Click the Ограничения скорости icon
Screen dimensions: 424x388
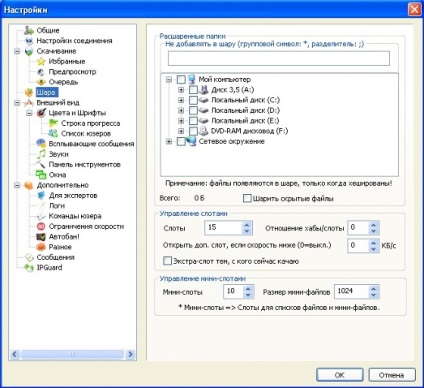click(41, 226)
